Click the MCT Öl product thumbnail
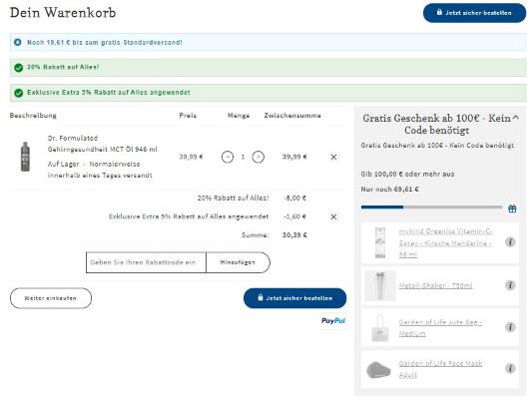This screenshot has width=532, height=402. pyautogui.click(x=25, y=157)
